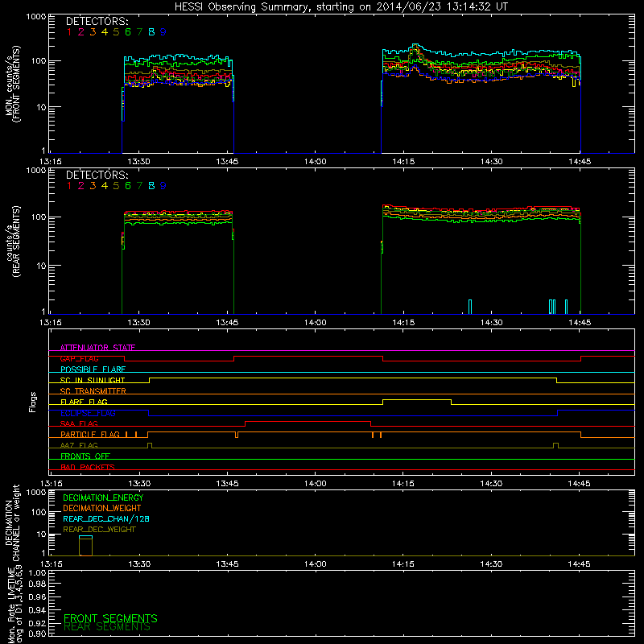Click blue detector 9 in the front segments legend
Image resolution: width=644 pixels, height=644 pixels.
click(x=163, y=32)
